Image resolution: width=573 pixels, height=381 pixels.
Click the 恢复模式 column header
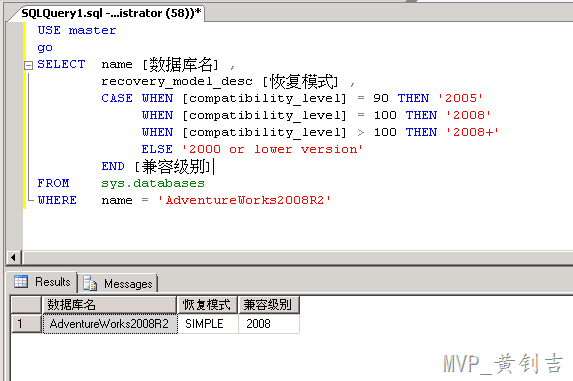tap(207, 305)
